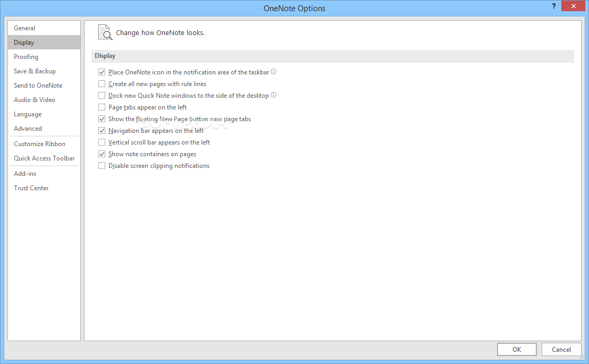Screen dimensions: 589x364
Task: Uncheck Navigation bar appears on the left
Action: [102, 130]
